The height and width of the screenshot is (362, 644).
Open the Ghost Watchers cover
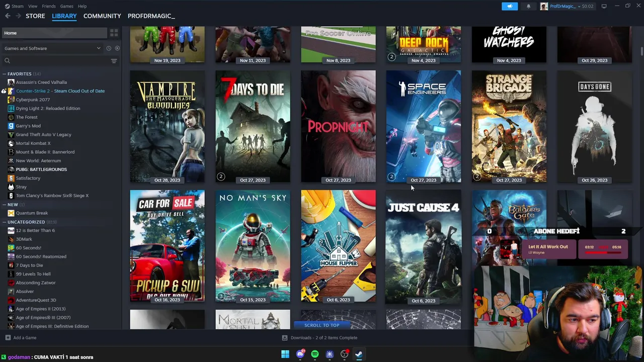point(509,45)
